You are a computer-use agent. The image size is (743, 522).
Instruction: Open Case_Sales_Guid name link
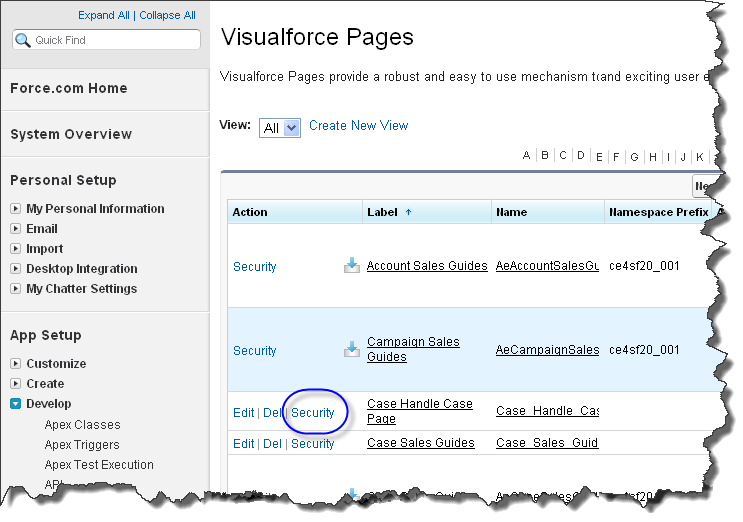[547, 442]
